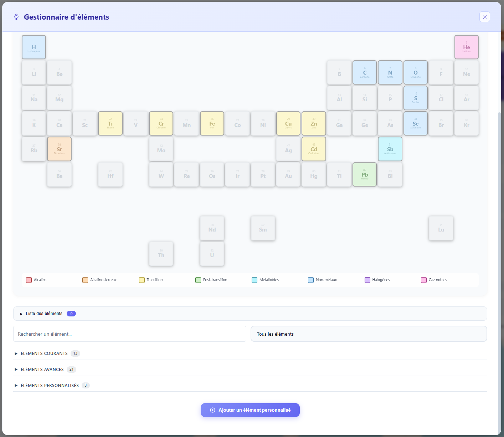
Task: Click the Cadmium (Cd) element tile
Action: click(314, 149)
